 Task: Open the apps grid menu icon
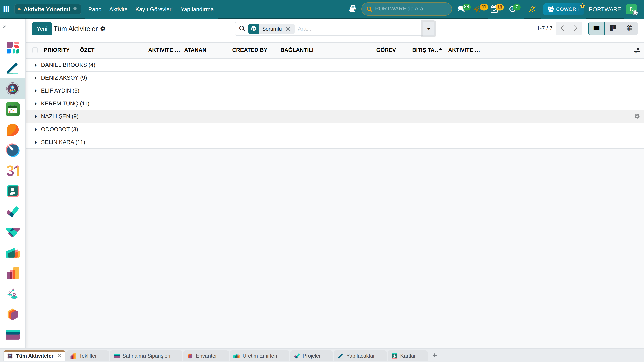point(6,9)
